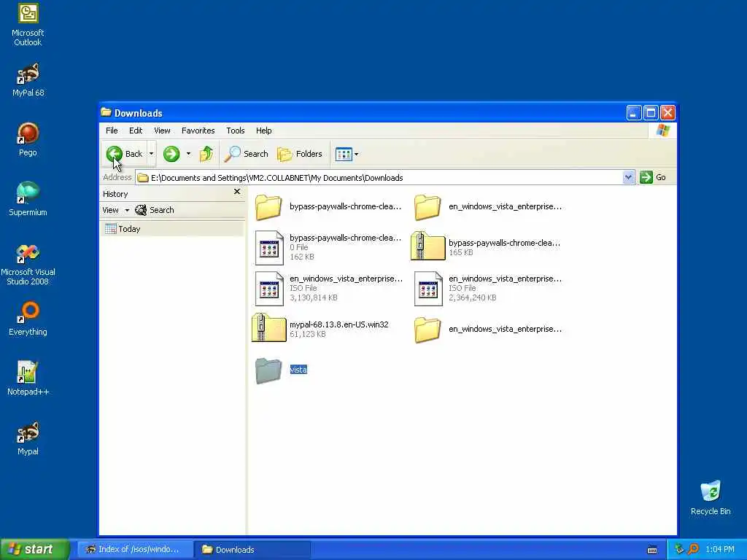The image size is (747, 560).
Task: Open Microsoft Outlook desktop shortcut
Action: coord(28,25)
